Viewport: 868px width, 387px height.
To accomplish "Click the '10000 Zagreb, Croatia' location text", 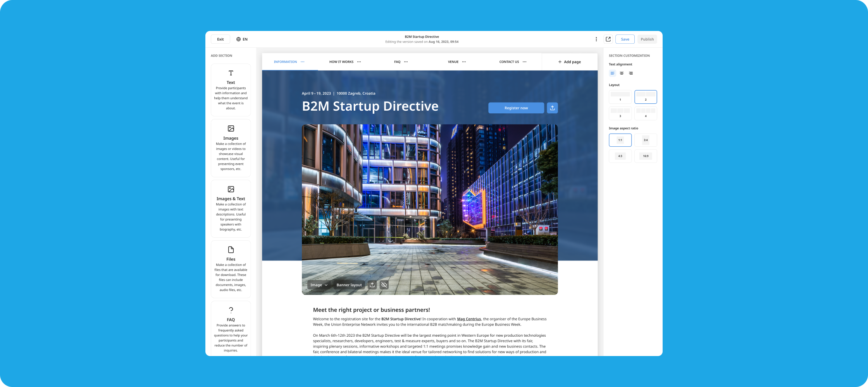I will click(x=356, y=93).
